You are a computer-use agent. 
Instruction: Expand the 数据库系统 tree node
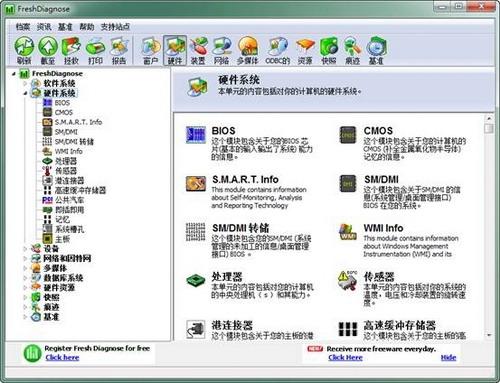click(x=25, y=277)
